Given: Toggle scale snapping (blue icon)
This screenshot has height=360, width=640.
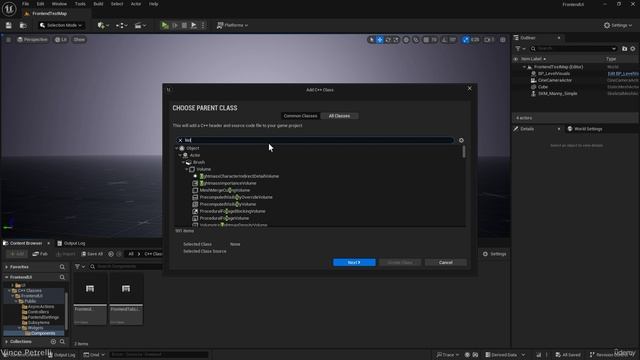Looking at the screenshot, I should click(466, 40).
